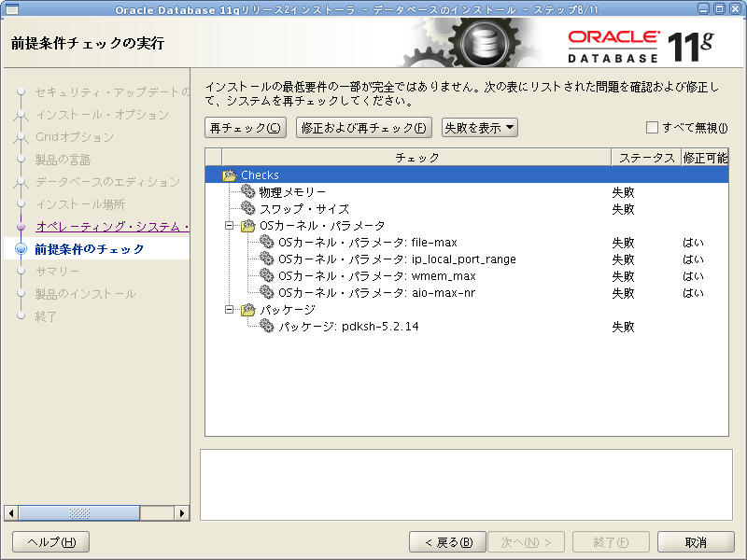Go back with the 戻る button
The width and height of the screenshot is (747, 560).
[x=447, y=542]
